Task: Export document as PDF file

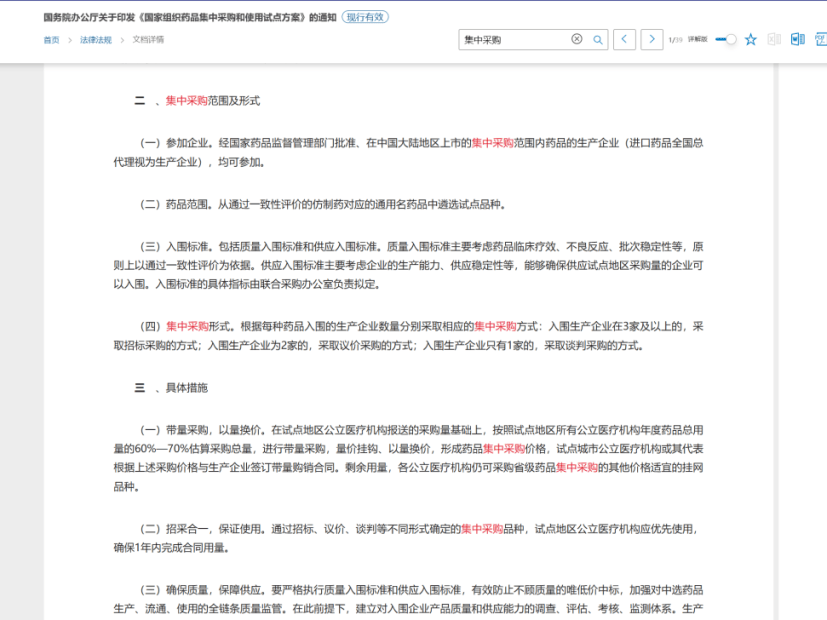Action: (x=821, y=40)
